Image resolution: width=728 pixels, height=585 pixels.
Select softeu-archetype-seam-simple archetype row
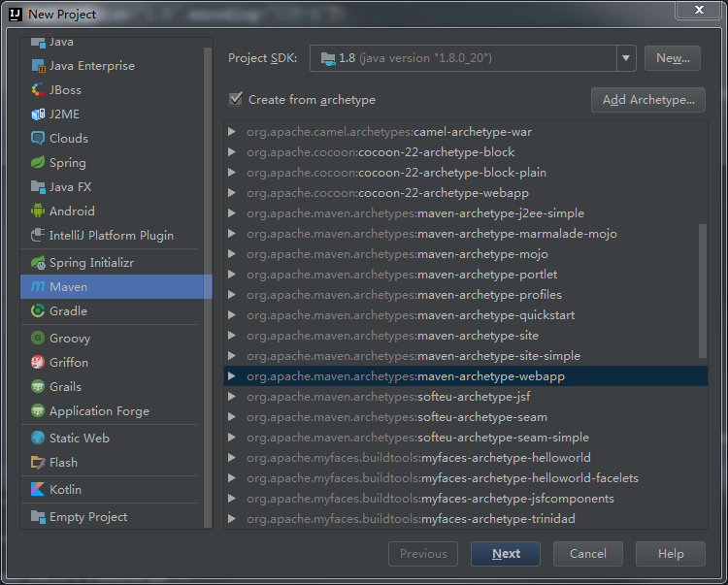pyautogui.click(x=466, y=437)
